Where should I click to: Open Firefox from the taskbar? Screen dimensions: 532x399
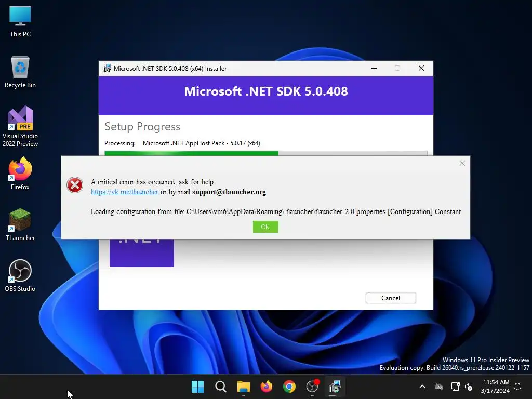(267, 387)
